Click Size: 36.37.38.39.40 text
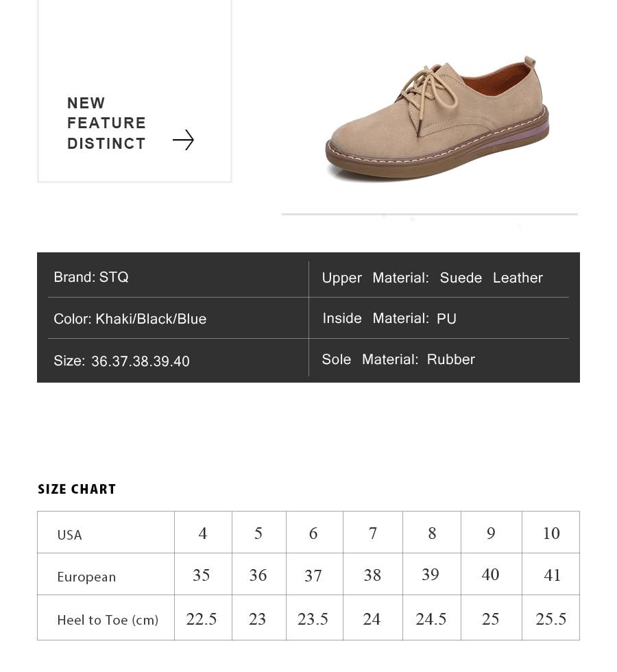This screenshot has width=617, height=672. (121, 361)
